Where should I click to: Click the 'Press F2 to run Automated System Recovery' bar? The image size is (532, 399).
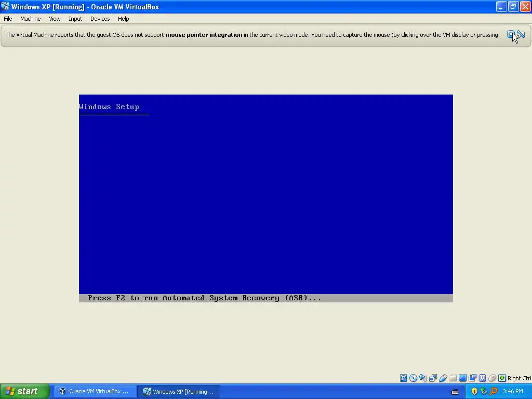point(265,298)
